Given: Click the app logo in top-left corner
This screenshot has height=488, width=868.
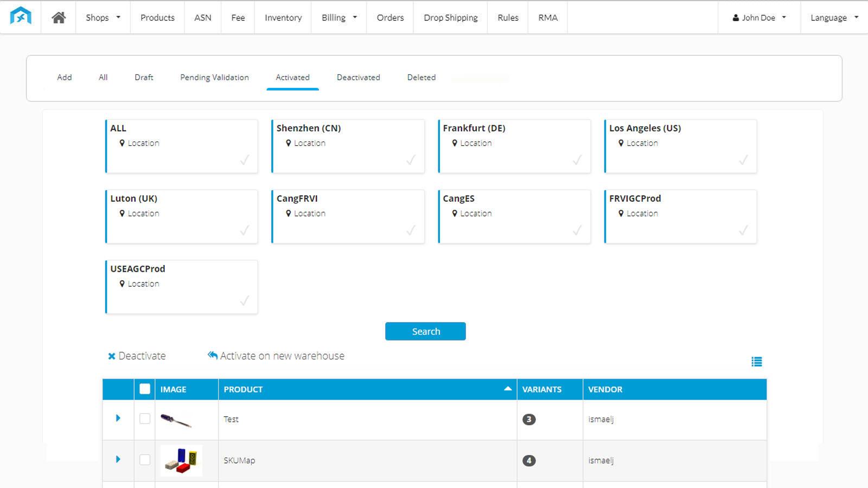Looking at the screenshot, I should coord(21,16).
